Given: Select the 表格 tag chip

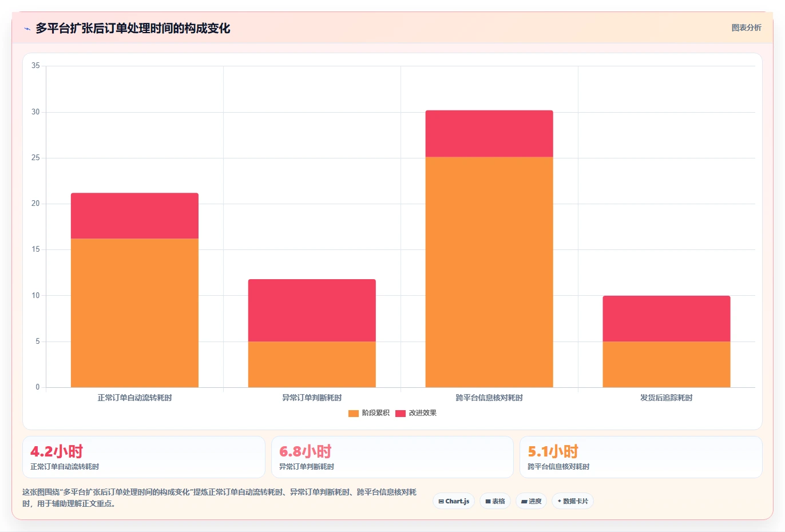Looking at the screenshot, I should pyautogui.click(x=495, y=501).
